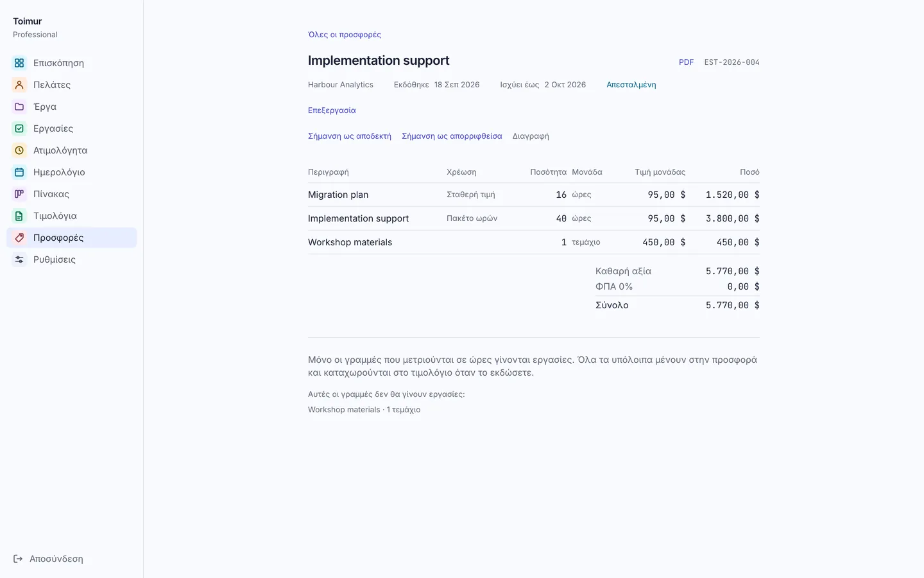Screen dimensions: 924x578
Task: Click the Τιμολόγια document icon
Action: point(19,216)
